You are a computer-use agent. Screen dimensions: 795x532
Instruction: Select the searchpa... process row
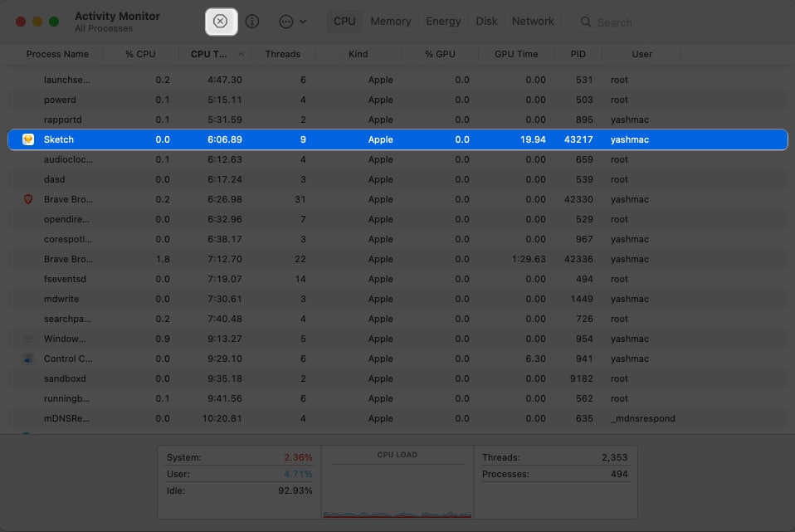tap(397, 319)
